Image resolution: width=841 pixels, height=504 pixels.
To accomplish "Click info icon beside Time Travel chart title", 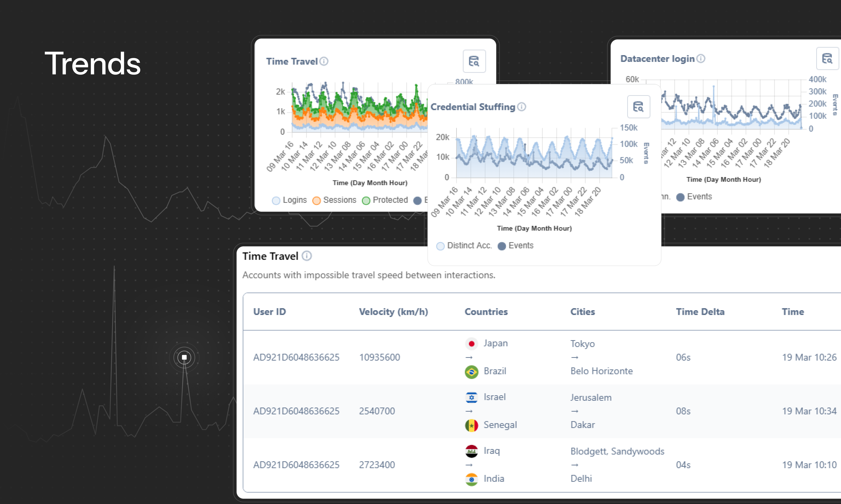I will point(324,61).
